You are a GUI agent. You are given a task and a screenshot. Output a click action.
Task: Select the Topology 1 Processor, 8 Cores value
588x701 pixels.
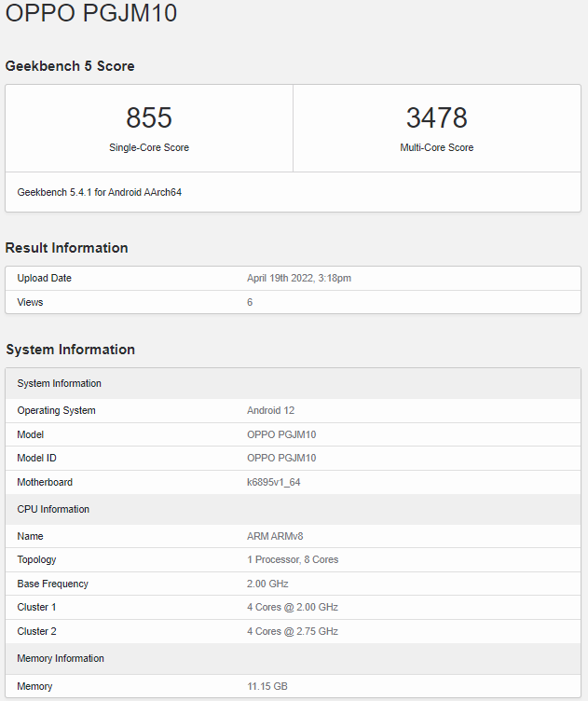293,559
